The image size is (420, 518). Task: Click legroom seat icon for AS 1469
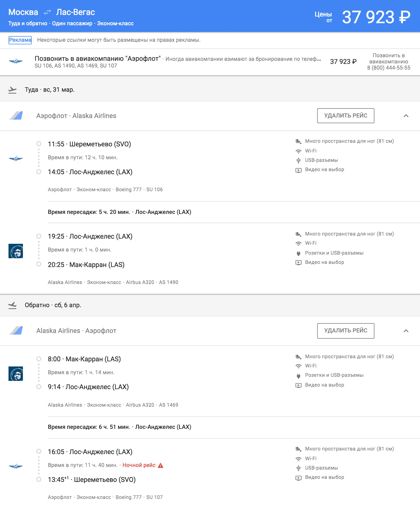point(298,357)
